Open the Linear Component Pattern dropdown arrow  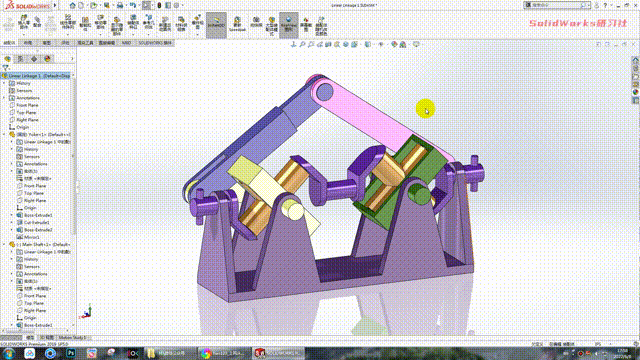(x=68, y=35)
